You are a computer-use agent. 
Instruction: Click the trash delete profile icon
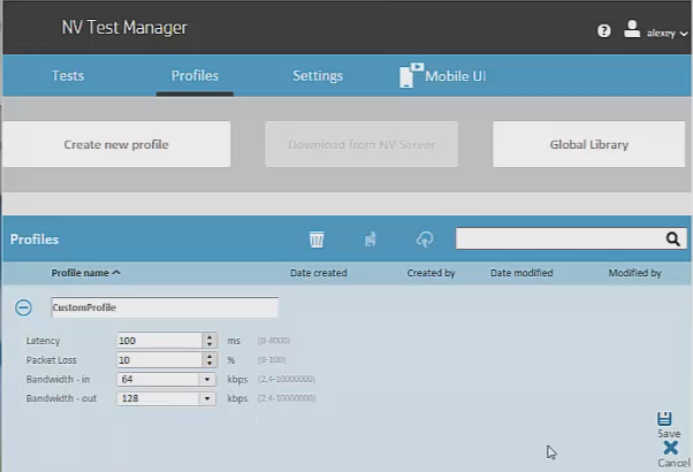point(317,239)
